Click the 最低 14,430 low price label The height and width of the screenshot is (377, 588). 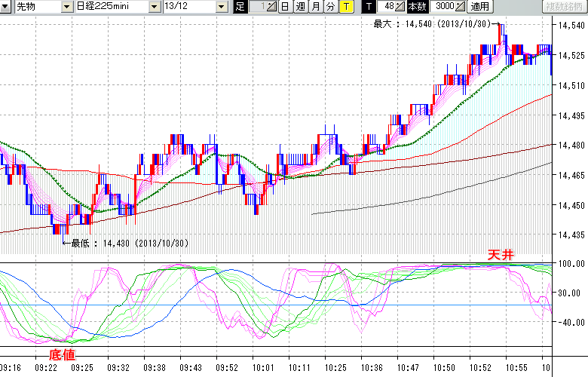(x=125, y=243)
